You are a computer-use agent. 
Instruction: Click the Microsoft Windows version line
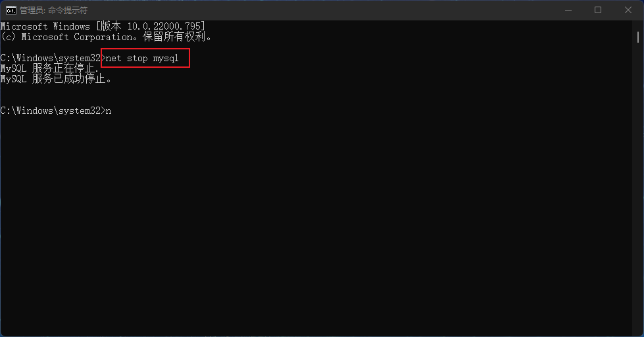pyautogui.click(x=103, y=26)
